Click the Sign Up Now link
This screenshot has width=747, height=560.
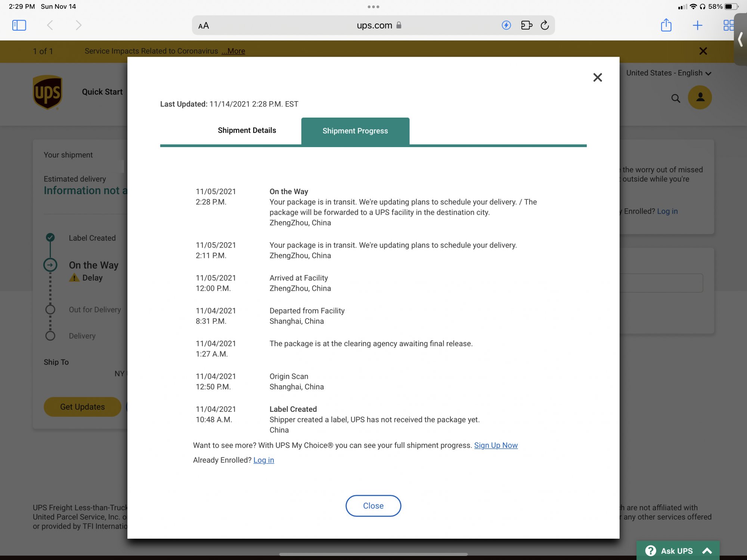(496, 445)
